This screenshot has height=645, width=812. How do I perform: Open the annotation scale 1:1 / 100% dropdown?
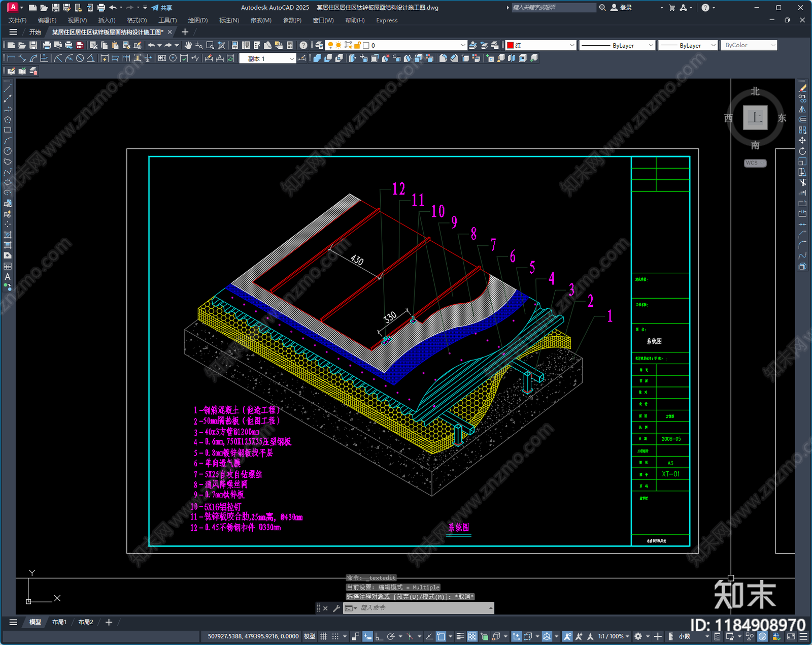click(614, 636)
